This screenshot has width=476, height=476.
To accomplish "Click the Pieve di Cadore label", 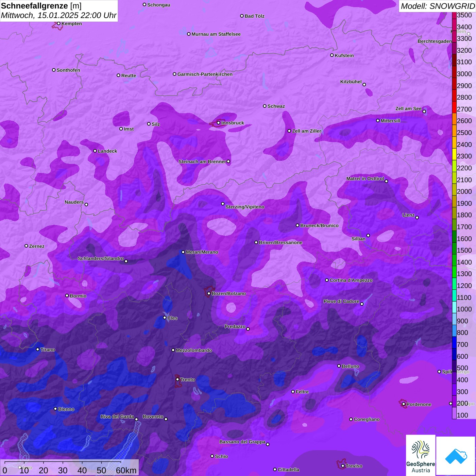I will [x=341, y=301].
